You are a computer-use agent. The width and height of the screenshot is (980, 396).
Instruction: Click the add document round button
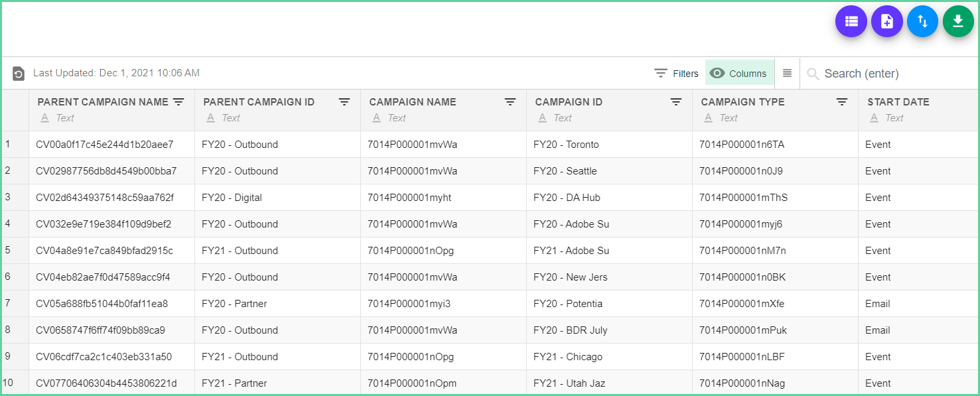[887, 21]
